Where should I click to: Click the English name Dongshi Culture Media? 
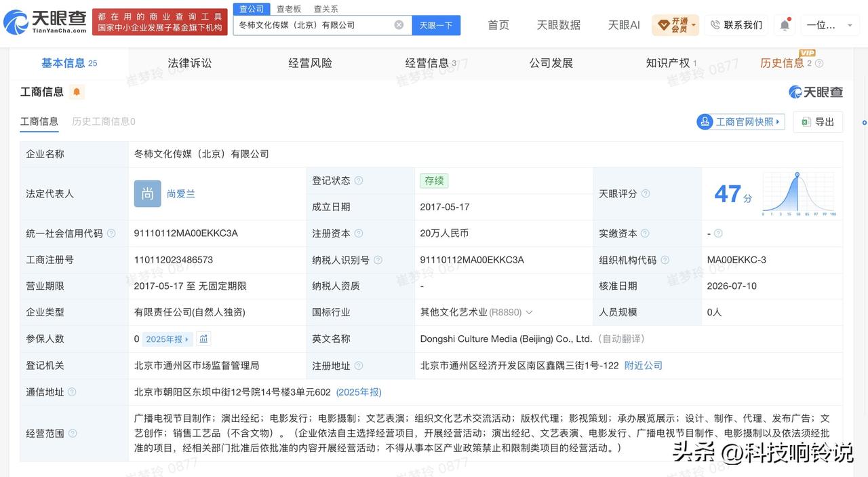click(x=507, y=339)
